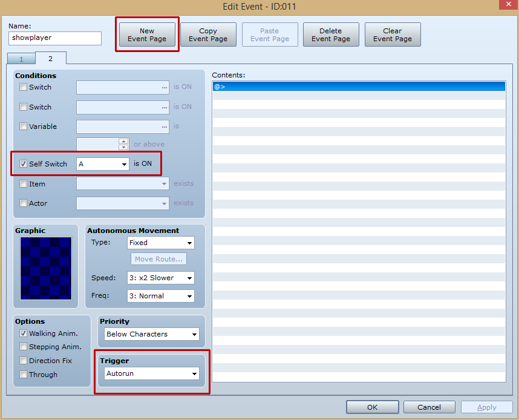Click the Apply button
The width and height of the screenshot is (519, 420).
pyautogui.click(x=487, y=407)
